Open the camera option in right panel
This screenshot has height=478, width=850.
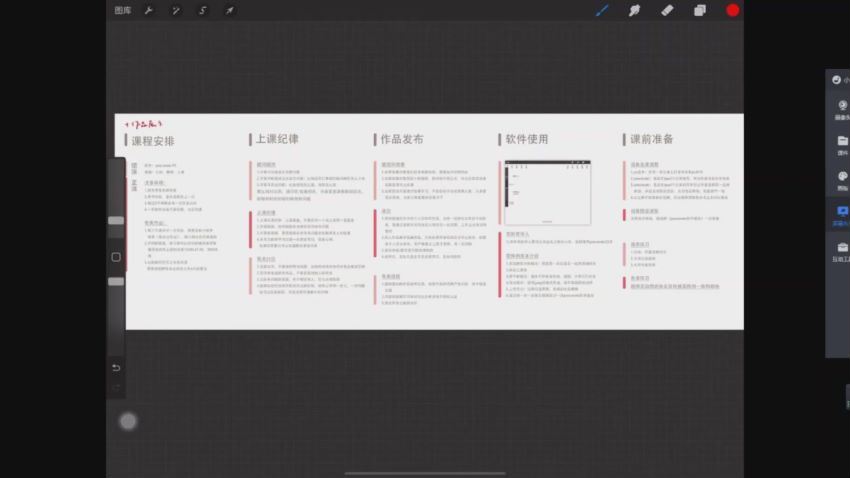842,109
